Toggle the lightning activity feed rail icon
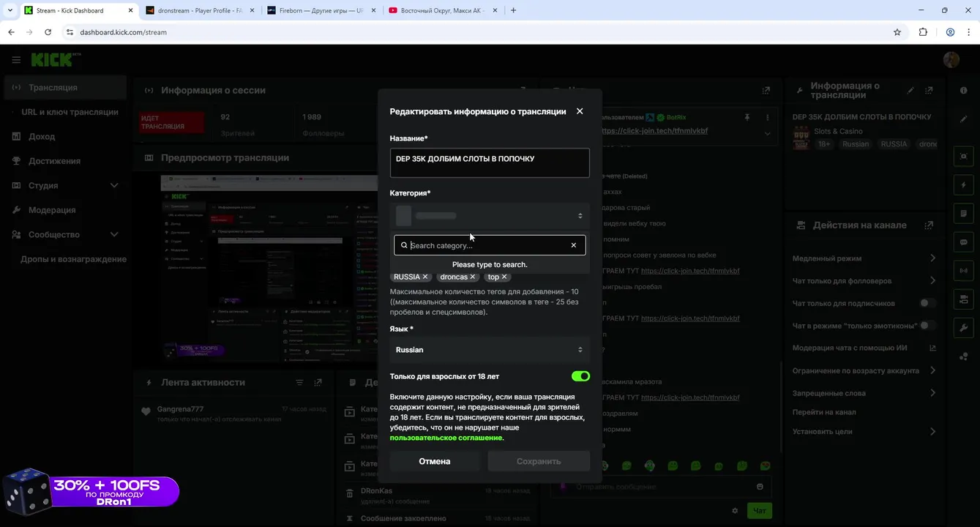Image resolution: width=980 pixels, height=527 pixels. [x=963, y=185]
